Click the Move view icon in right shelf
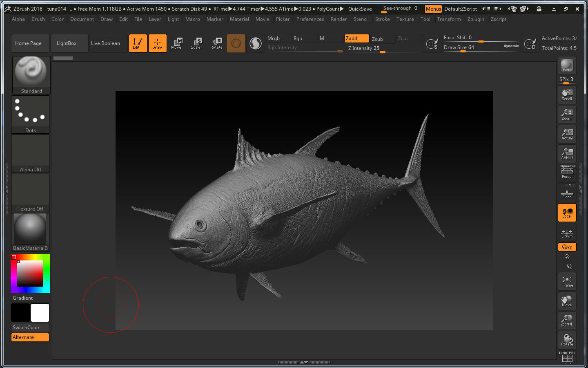The height and width of the screenshot is (368, 588). 567,301
